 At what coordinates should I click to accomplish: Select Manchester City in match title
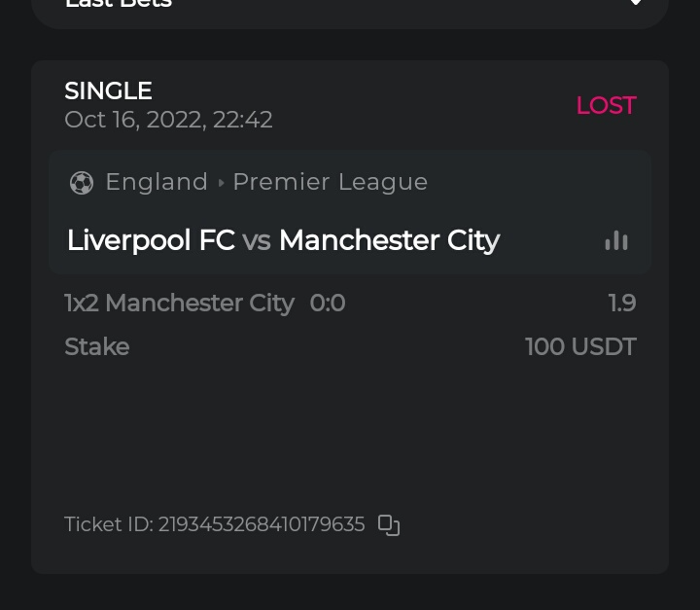click(389, 240)
